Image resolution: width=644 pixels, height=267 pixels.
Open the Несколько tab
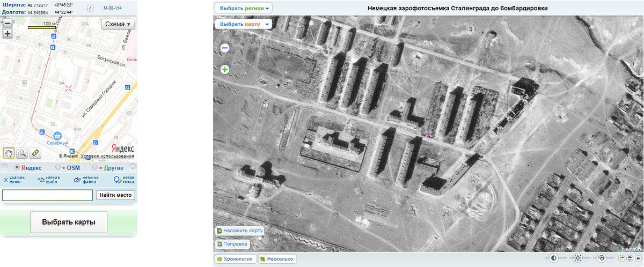click(277, 259)
